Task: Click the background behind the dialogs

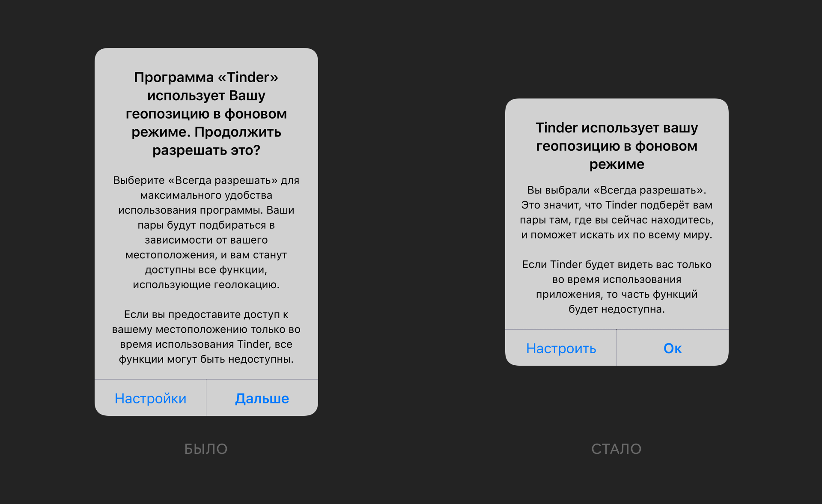Action: pos(411,30)
